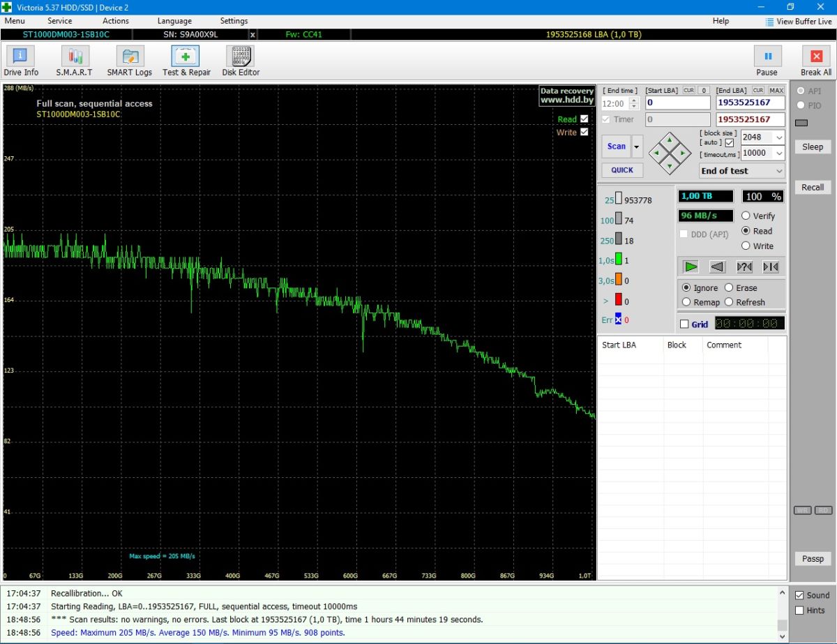Viewport: 837px width, 644px height.
Task: Click the Start LBA column header
Action: (631, 345)
